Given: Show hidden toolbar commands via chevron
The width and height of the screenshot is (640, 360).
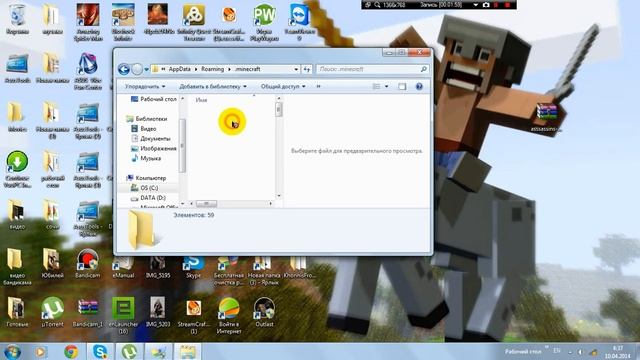Looking at the screenshot, I should click(318, 87).
